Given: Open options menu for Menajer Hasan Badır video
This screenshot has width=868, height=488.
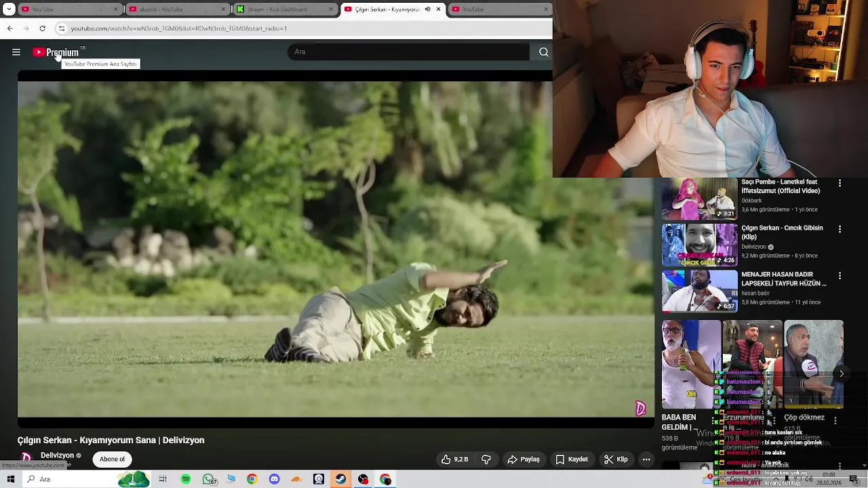Looking at the screenshot, I should coord(840,276).
